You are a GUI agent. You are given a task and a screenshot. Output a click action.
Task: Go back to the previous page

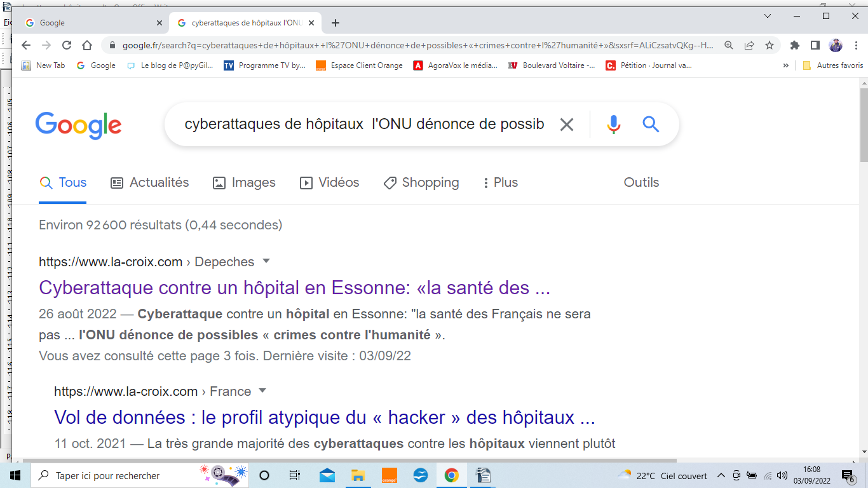point(26,45)
